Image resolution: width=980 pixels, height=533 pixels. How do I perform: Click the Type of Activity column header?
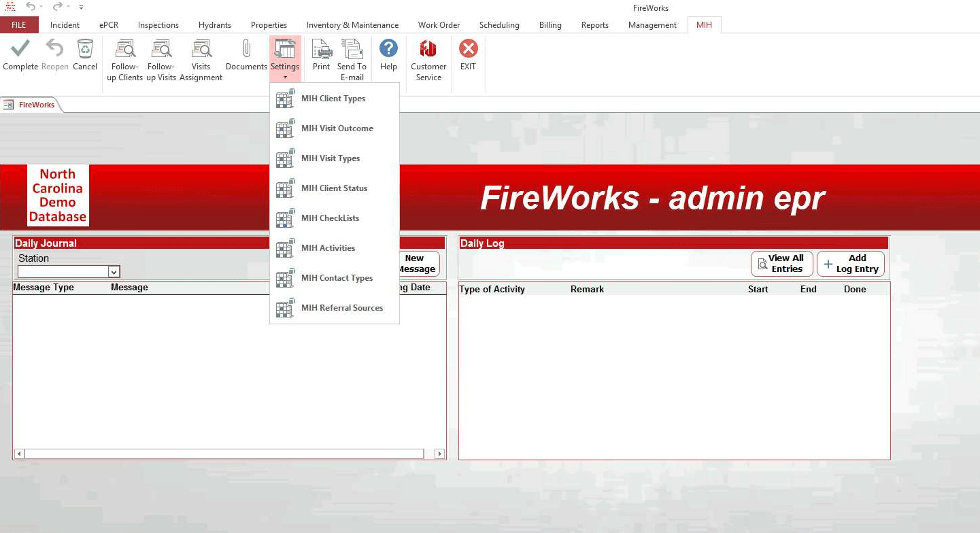click(x=492, y=289)
